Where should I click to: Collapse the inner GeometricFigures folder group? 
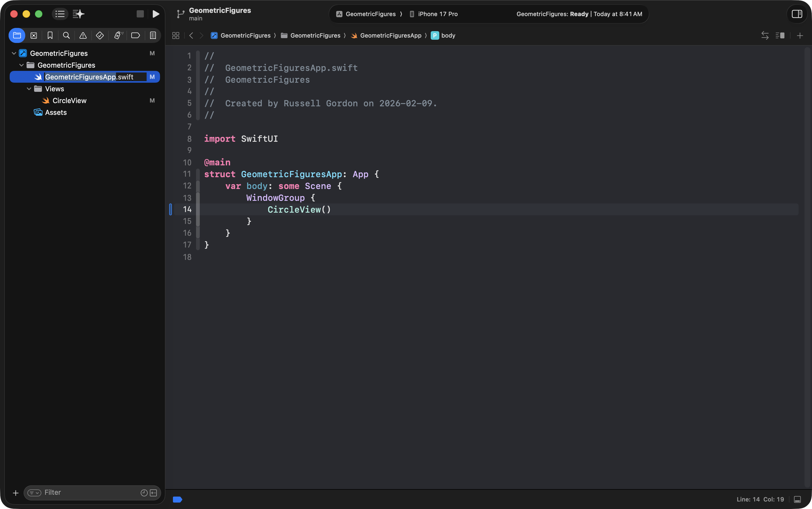pos(21,65)
